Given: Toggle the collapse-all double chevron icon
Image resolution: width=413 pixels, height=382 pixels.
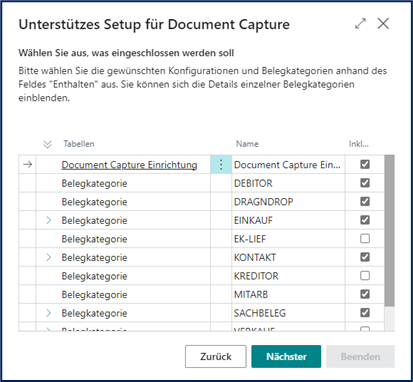Looking at the screenshot, I should (48, 144).
